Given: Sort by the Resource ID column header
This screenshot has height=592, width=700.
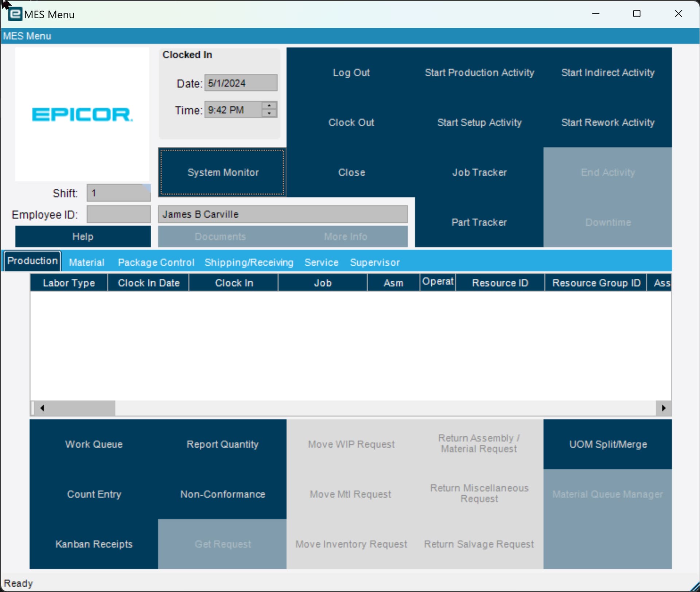Looking at the screenshot, I should tap(500, 283).
